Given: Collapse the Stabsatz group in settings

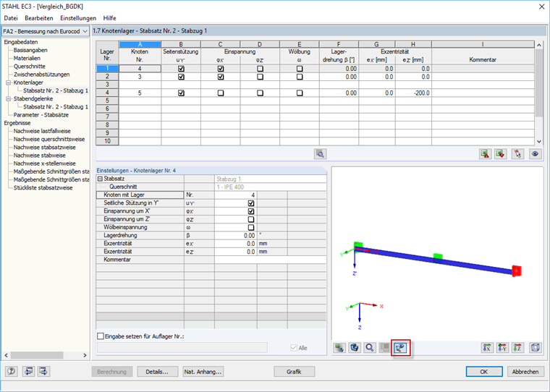Looking at the screenshot, I should [100, 179].
